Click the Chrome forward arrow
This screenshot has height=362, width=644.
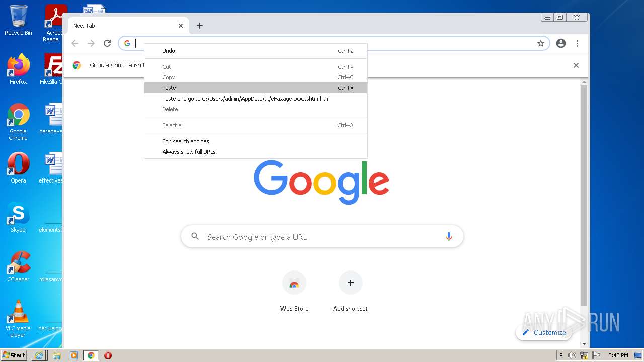pos(91,43)
